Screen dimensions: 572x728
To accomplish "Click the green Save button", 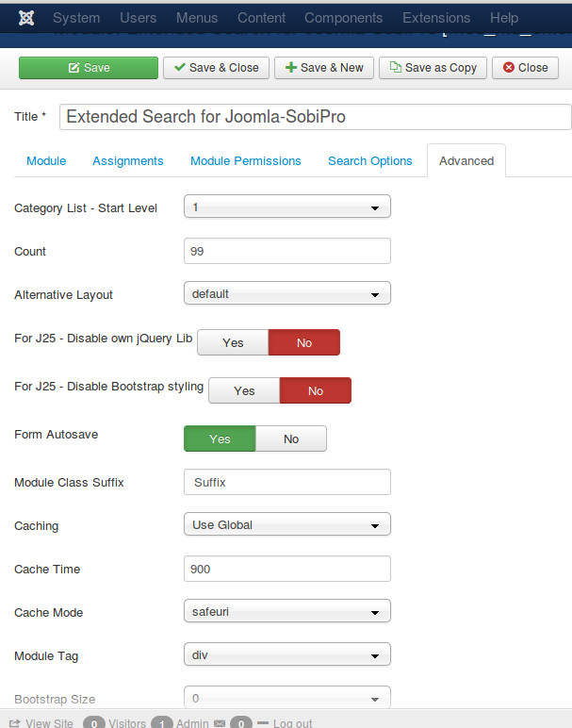I will 89,68.
